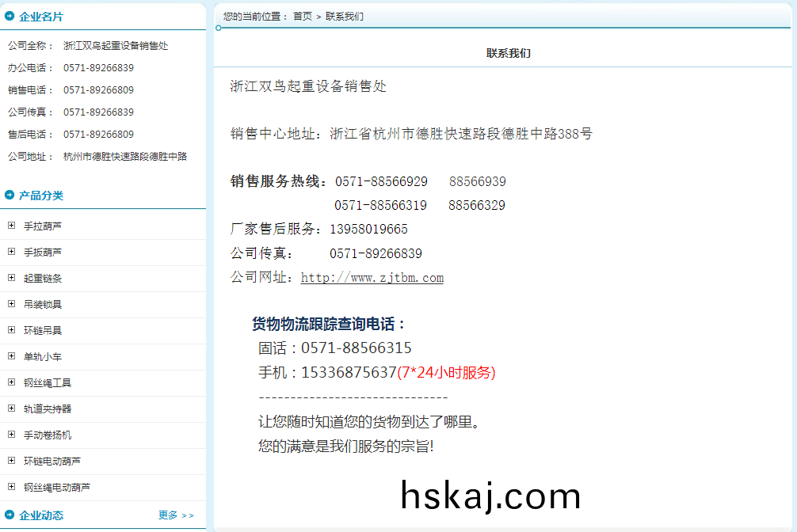Click plus icon next to 单轨小车
797x532 pixels.
11,356
